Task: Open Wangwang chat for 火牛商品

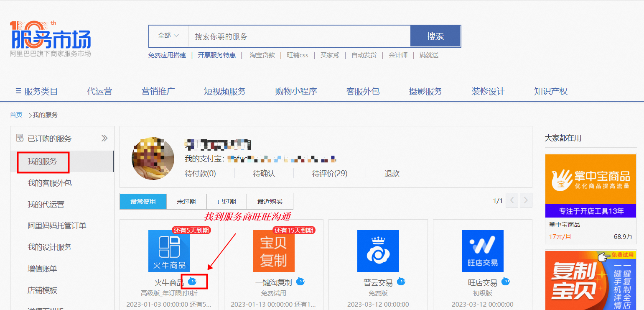Action: 193,281
